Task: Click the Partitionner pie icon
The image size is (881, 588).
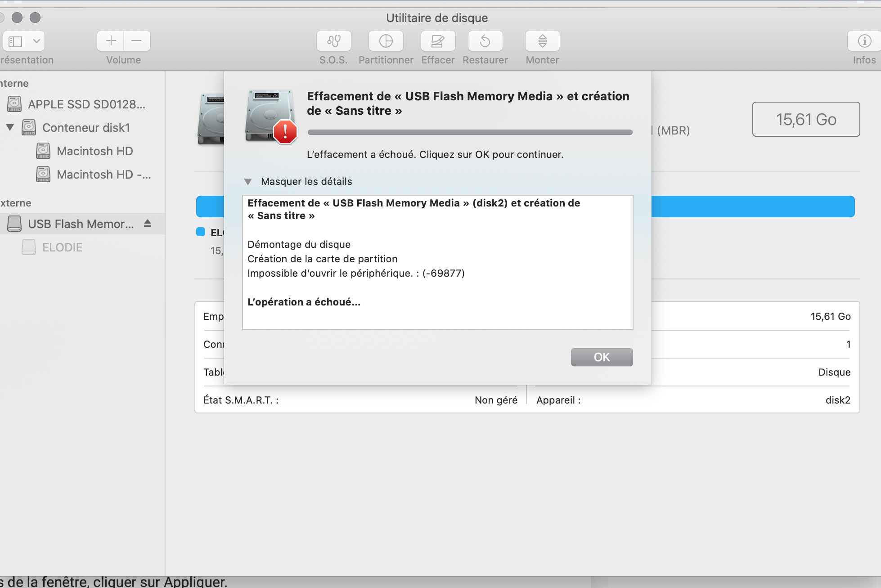Action: [x=386, y=41]
